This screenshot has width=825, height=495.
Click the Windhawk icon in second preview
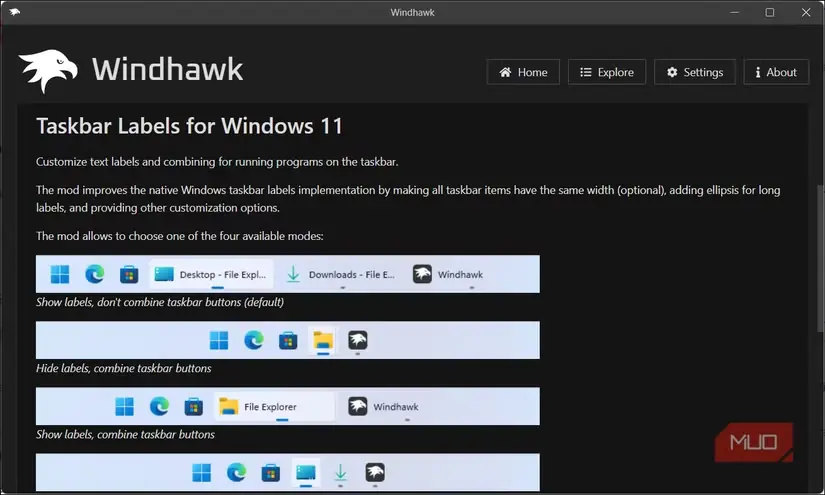pos(358,340)
